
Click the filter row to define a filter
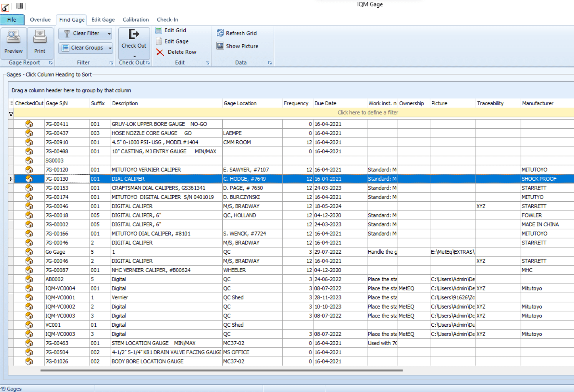coord(368,113)
